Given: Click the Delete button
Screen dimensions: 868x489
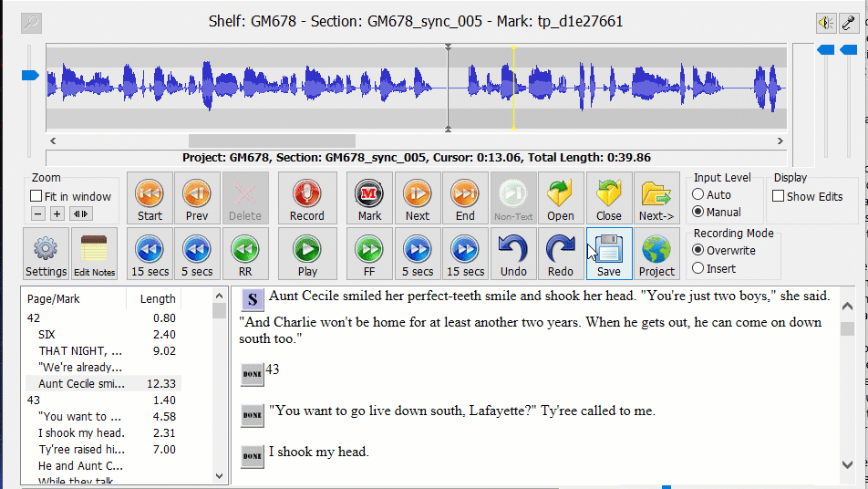Looking at the screenshot, I should pos(245,198).
